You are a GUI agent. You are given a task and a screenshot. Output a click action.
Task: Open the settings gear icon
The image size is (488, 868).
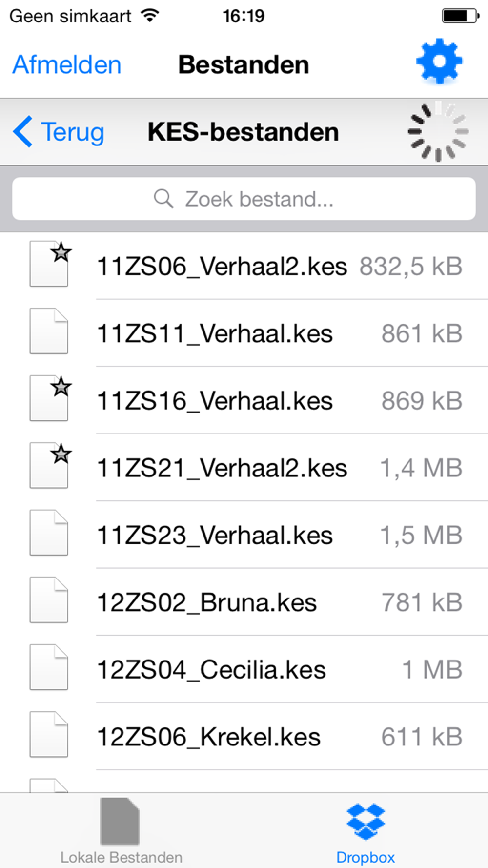(439, 62)
